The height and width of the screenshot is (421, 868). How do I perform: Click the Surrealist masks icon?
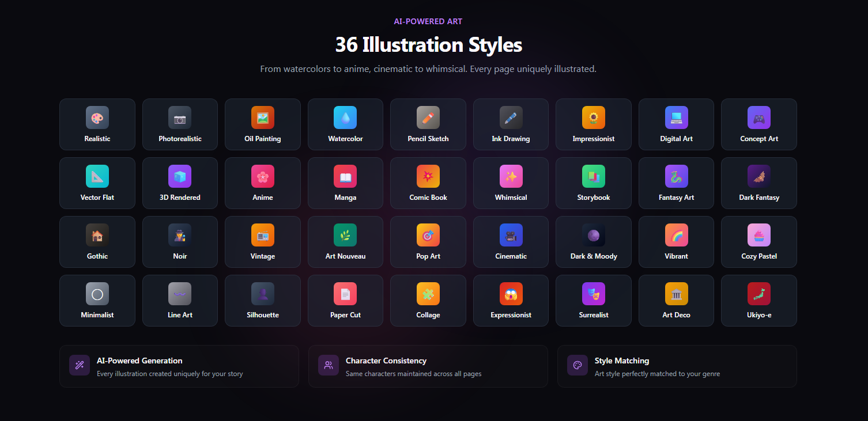click(594, 294)
